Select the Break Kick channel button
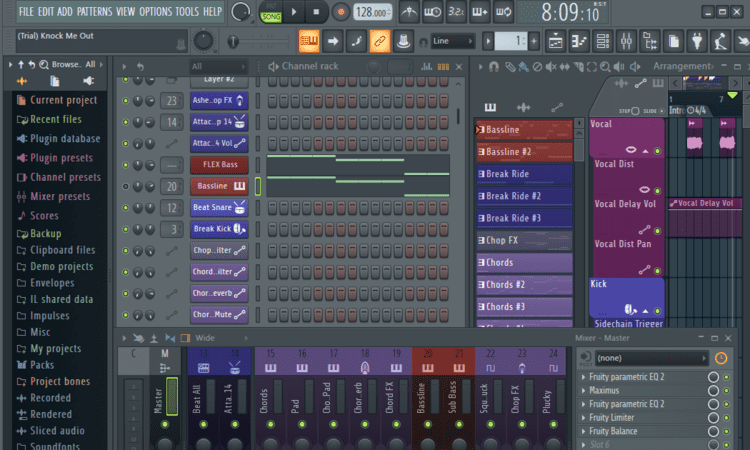 pyautogui.click(x=219, y=229)
